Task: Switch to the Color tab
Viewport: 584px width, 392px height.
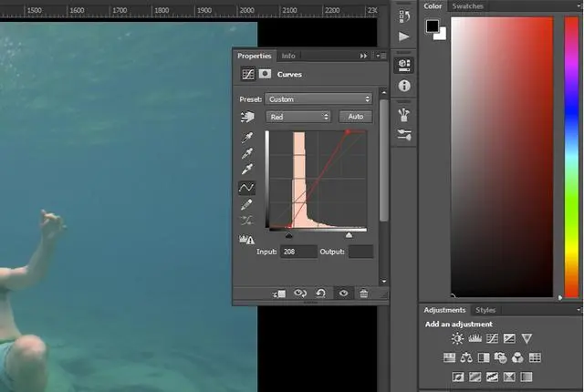Action: pyautogui.click(x=433, y=6)
